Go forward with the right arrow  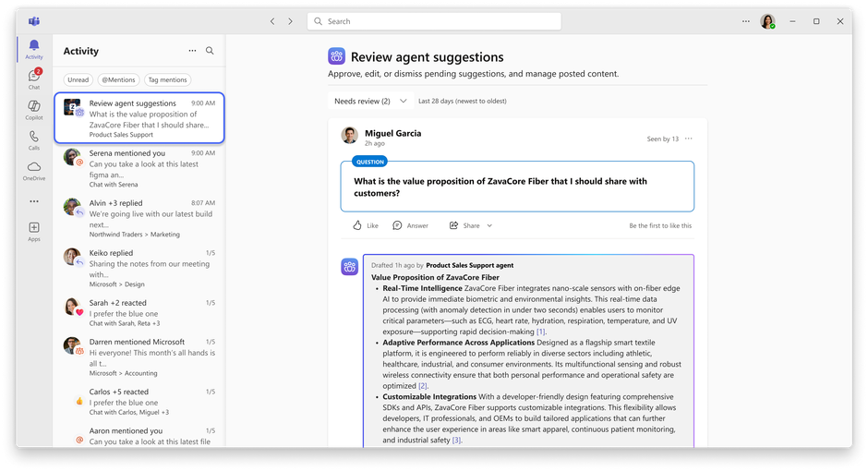coord(290,21)
